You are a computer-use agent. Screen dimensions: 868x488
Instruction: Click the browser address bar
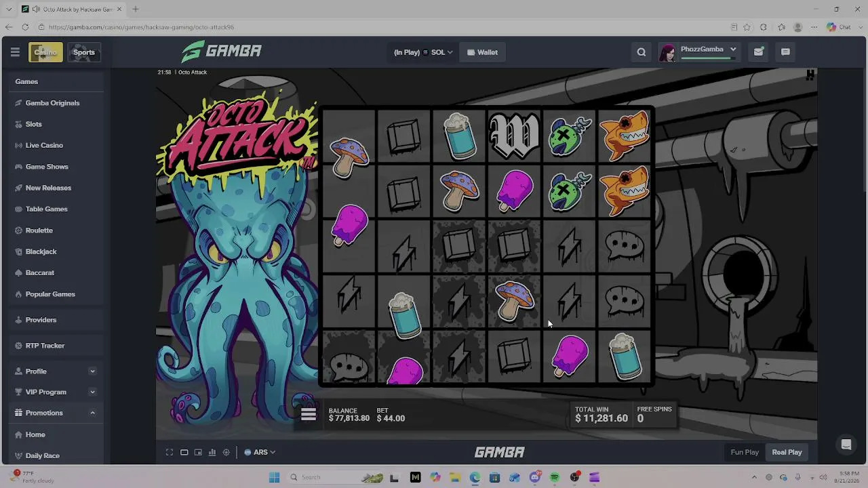380,27
